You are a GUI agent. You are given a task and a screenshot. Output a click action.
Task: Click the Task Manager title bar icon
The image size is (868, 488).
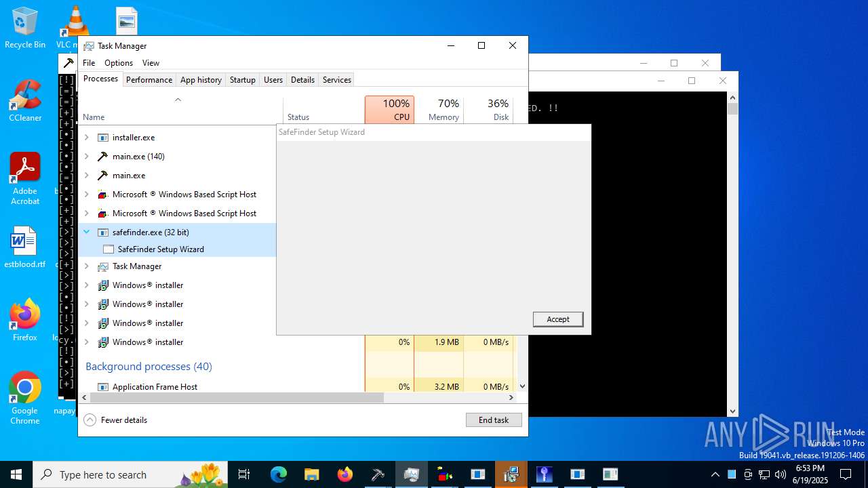(x=89, y=46)
